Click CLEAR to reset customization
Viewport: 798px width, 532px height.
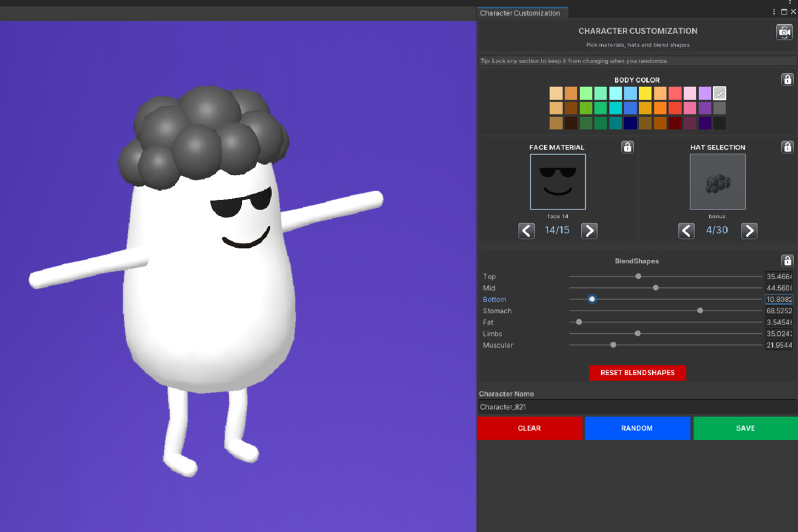pos(530,428)
